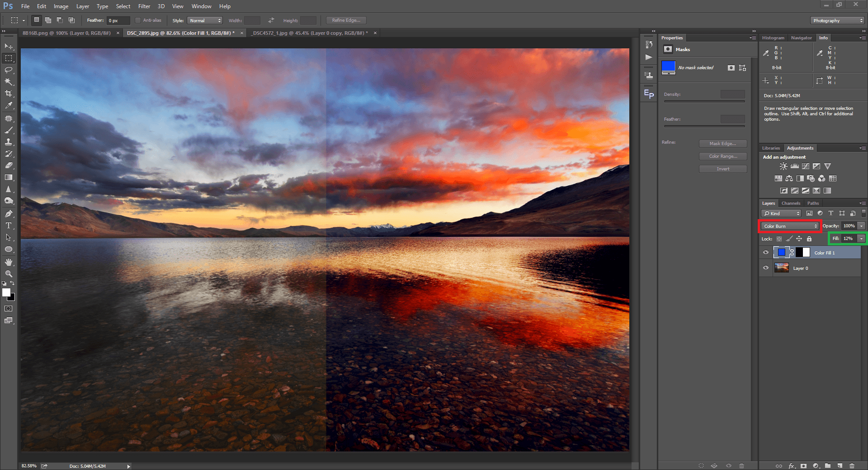Select the Pen tool

point(9,213)
